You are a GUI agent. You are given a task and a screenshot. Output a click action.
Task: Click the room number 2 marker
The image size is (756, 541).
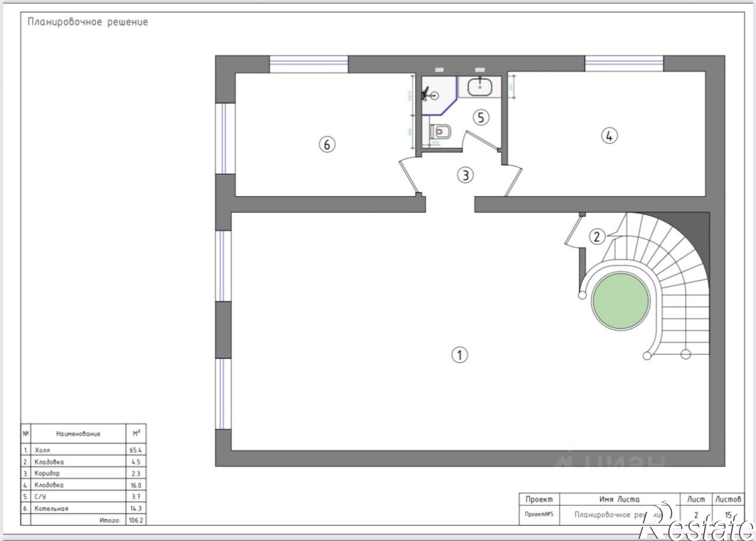[597, 237]
